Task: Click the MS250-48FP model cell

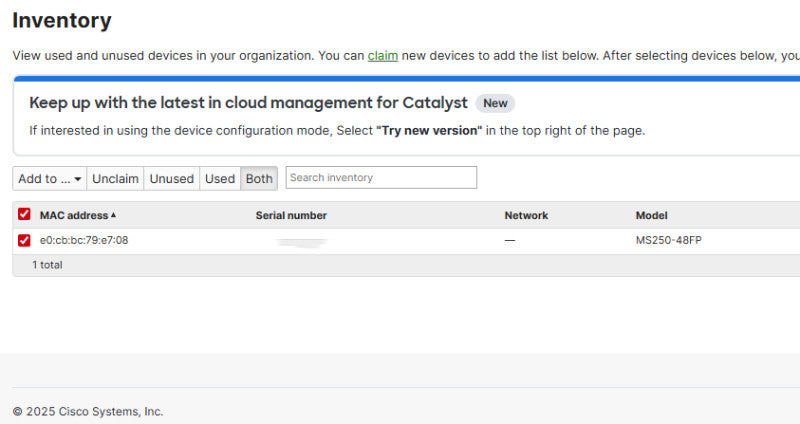Action: [x=669, y=240]
